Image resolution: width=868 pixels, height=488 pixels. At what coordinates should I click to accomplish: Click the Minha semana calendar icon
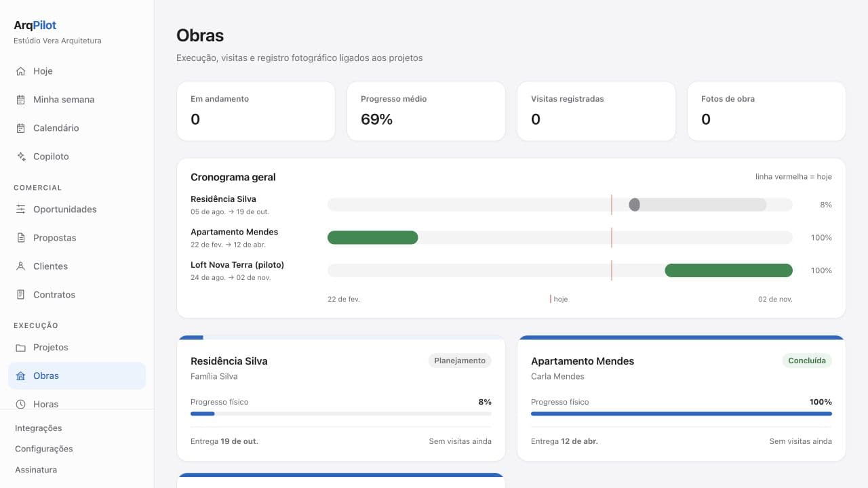coord(20,100)
